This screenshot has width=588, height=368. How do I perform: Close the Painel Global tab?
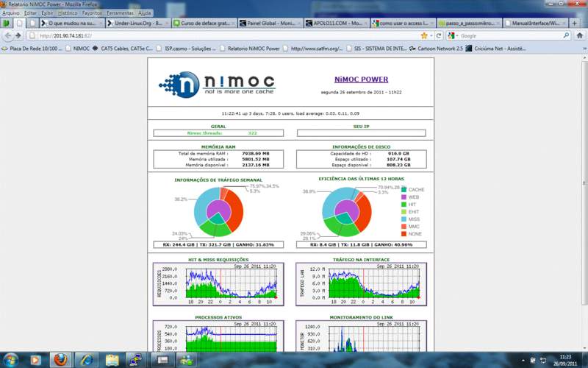click(299, 24)
